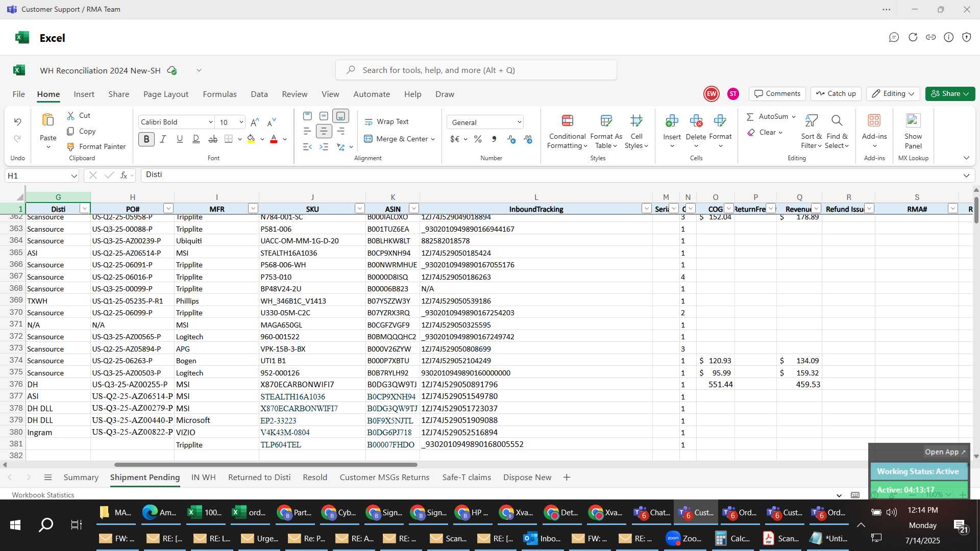This screenshot has width=980, height=551.
Task: Open font color dropdown arrow
Action: (285, 139)
